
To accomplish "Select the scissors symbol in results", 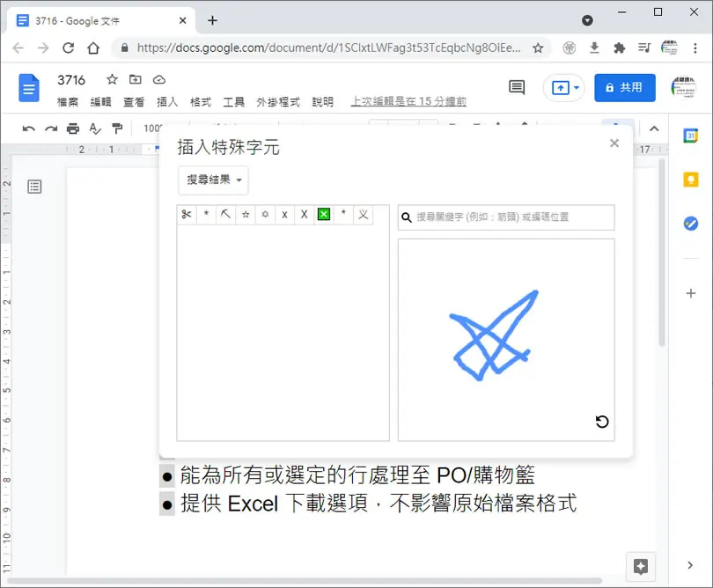I will (187, 215).
